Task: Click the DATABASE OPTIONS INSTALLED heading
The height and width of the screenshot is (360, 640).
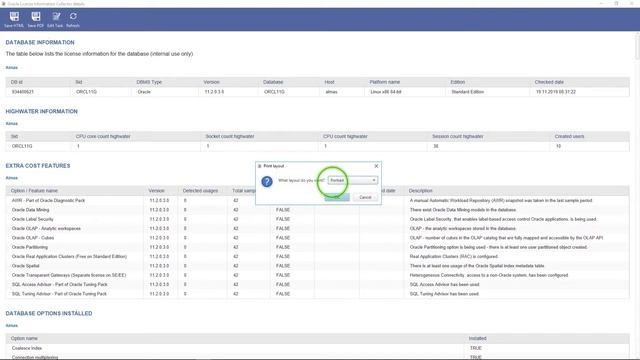Action: coord(49,313)
